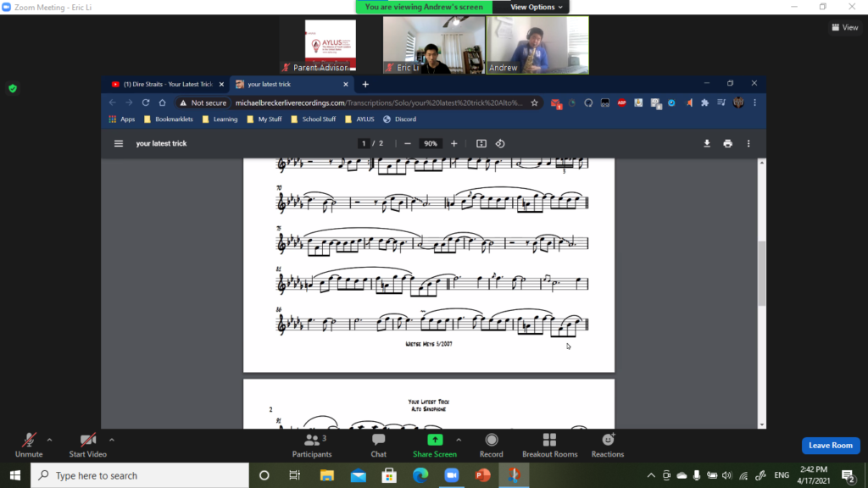Viewport: 868px width, 488px height.
Task: Open Microsoft Edge from the taskbar
Action: click(x=420, y=475)
